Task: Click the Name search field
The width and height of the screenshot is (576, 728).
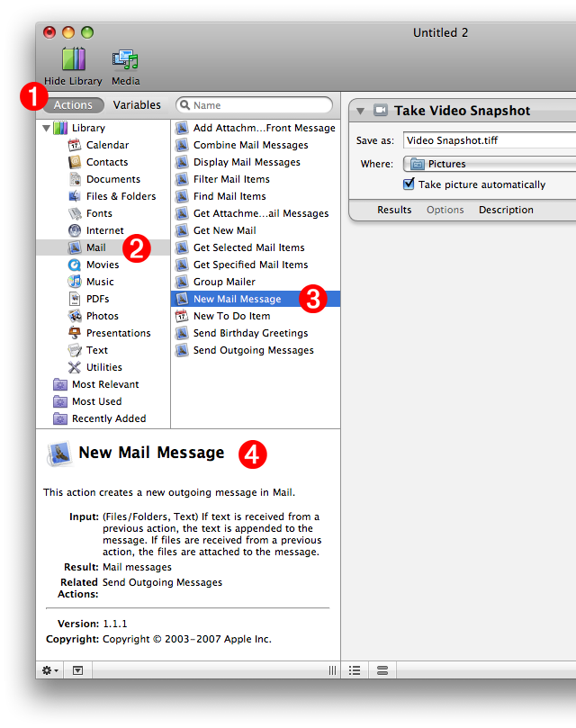Action: 254,105
